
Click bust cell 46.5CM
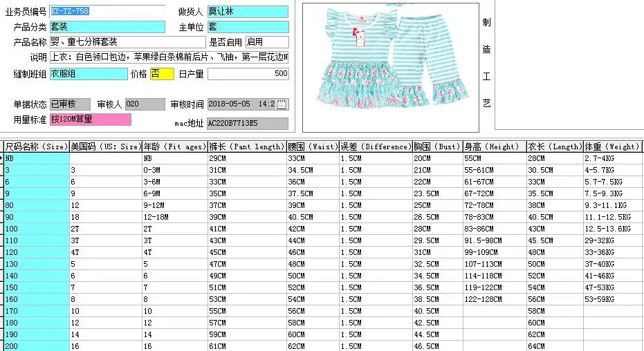(x=437, y=346)
